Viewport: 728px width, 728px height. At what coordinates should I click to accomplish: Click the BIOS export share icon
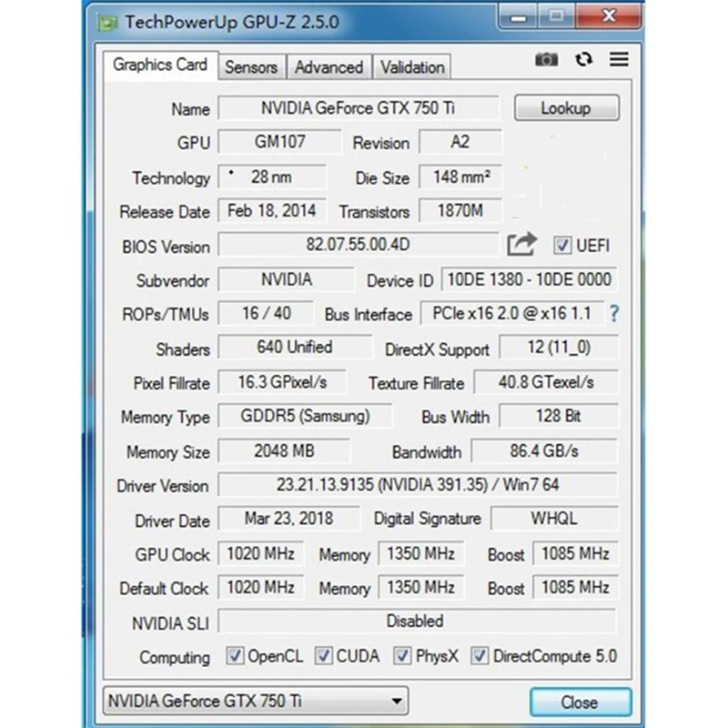point(521,244)
